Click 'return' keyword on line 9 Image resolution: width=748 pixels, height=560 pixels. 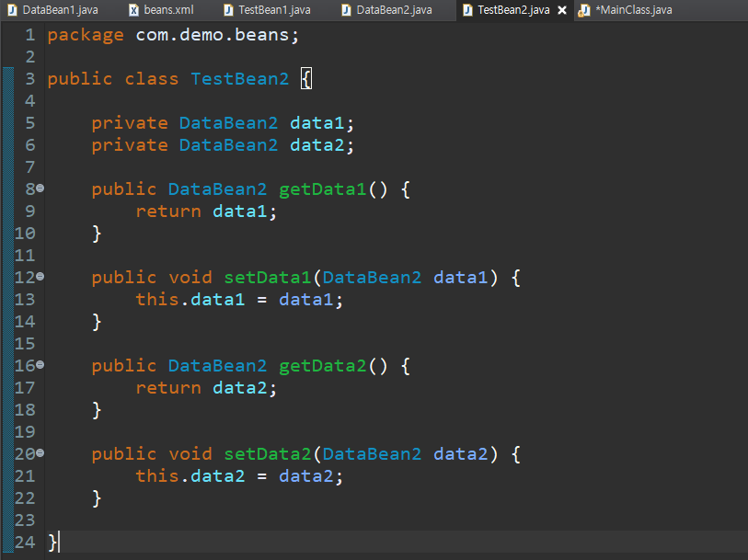(168, 211)
